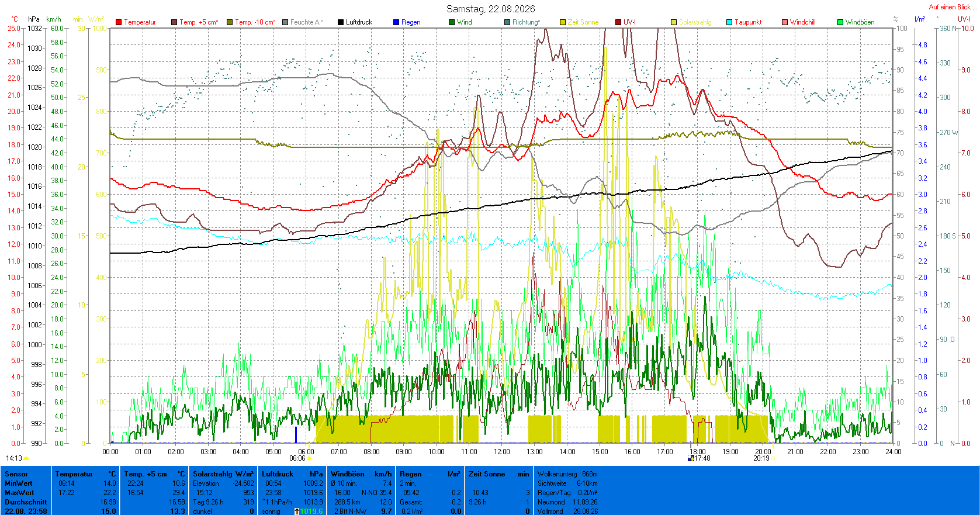Image resolution: width=980 pixels, height=515 pixels.
Task: Click the 17:48 moonrise time marker
Action: [702, 458]
